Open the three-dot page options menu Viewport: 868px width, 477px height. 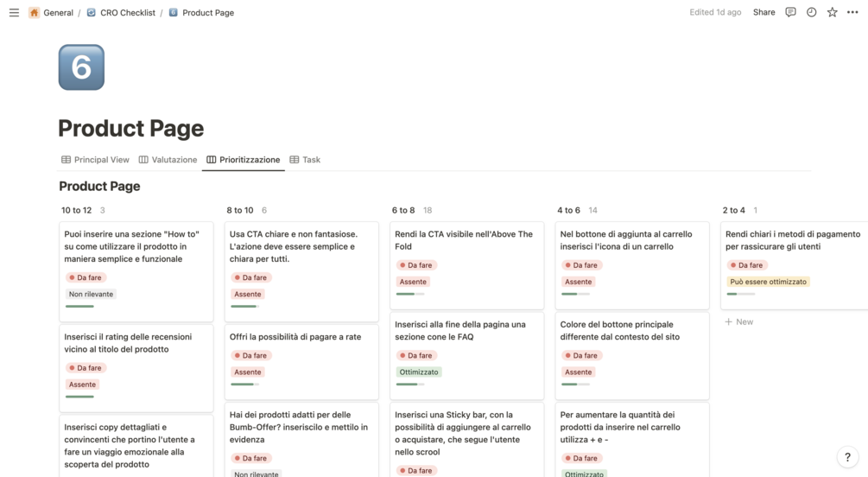[852, 12]
